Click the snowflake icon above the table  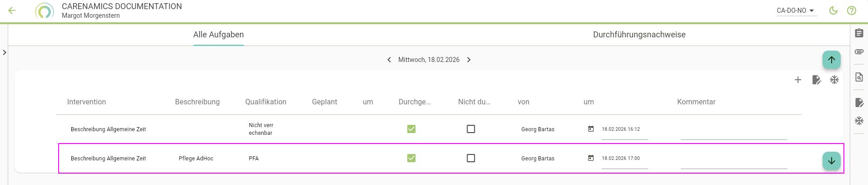coord(834,80)
